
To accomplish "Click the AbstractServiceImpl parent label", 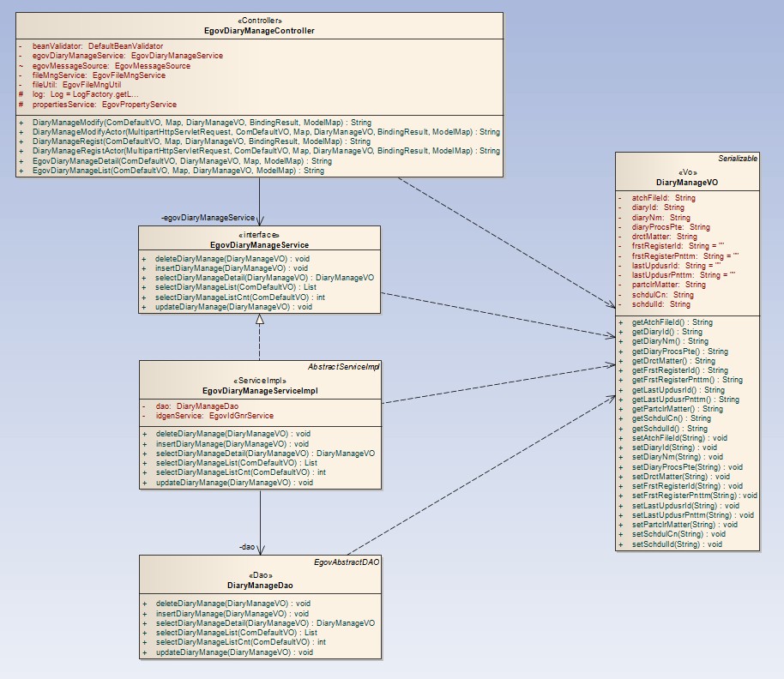I will point(343,367).
